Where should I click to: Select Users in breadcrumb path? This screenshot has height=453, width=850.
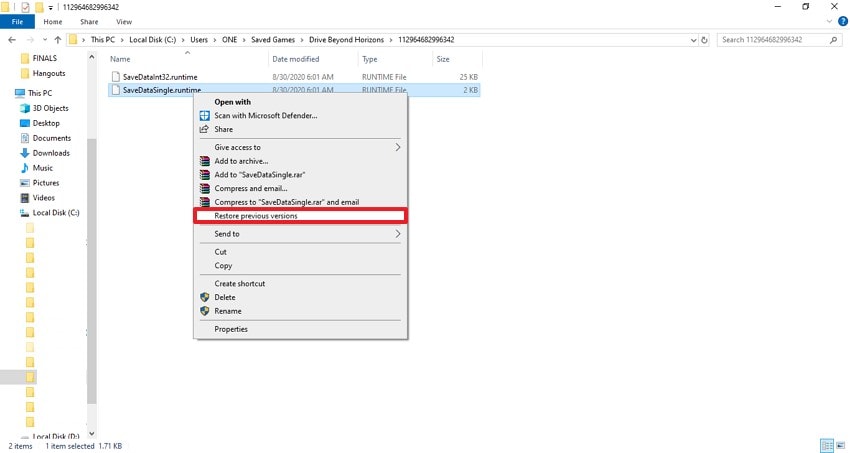(199, 40)
